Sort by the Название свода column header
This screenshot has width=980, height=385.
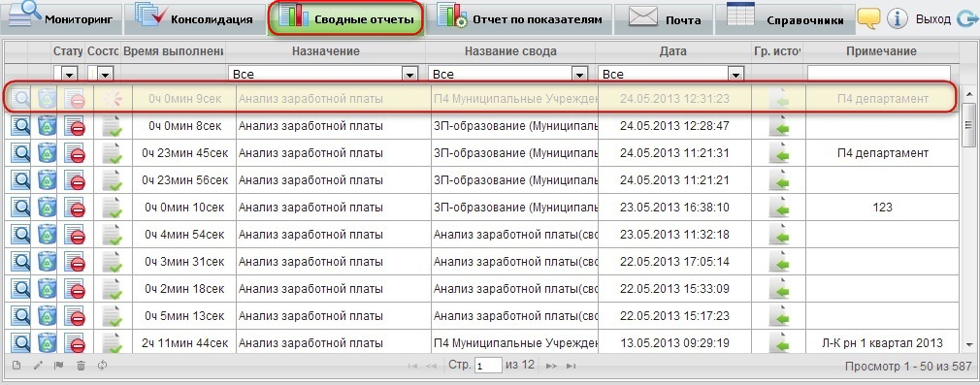pos(510,51)
